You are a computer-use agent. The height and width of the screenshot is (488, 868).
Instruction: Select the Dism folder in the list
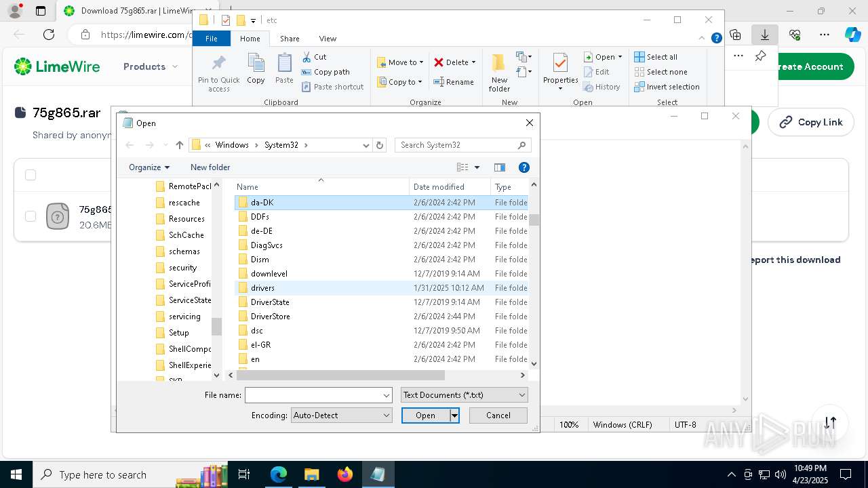point(382,260)
